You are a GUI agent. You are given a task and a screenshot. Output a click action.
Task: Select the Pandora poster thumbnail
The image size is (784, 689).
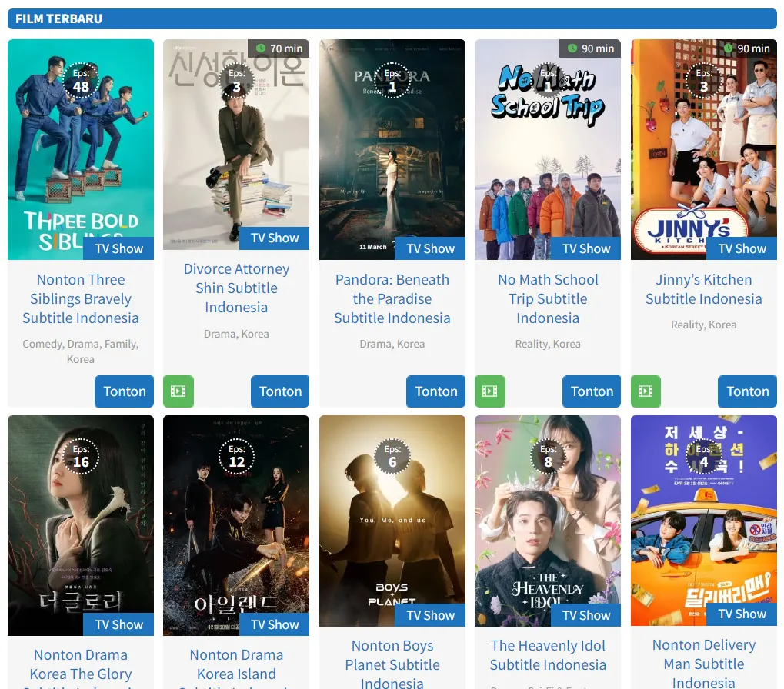pos(392,149)
